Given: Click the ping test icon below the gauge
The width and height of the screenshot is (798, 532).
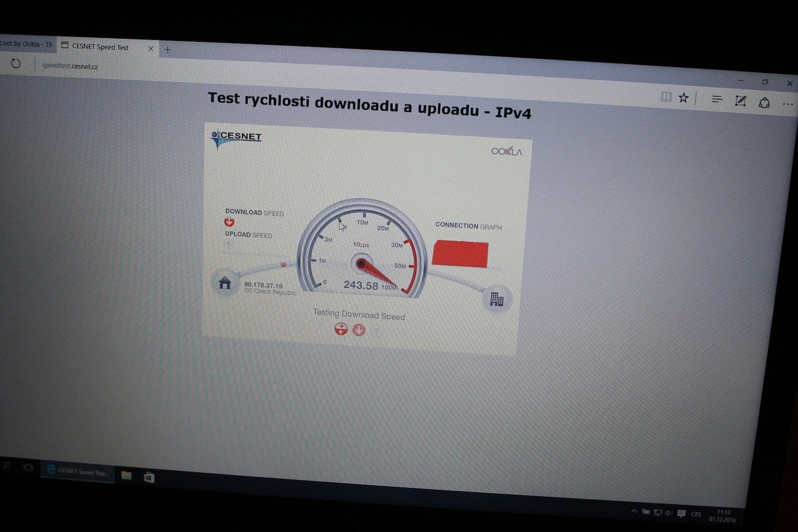Looking at the screenshot, I should click(341, 329).
